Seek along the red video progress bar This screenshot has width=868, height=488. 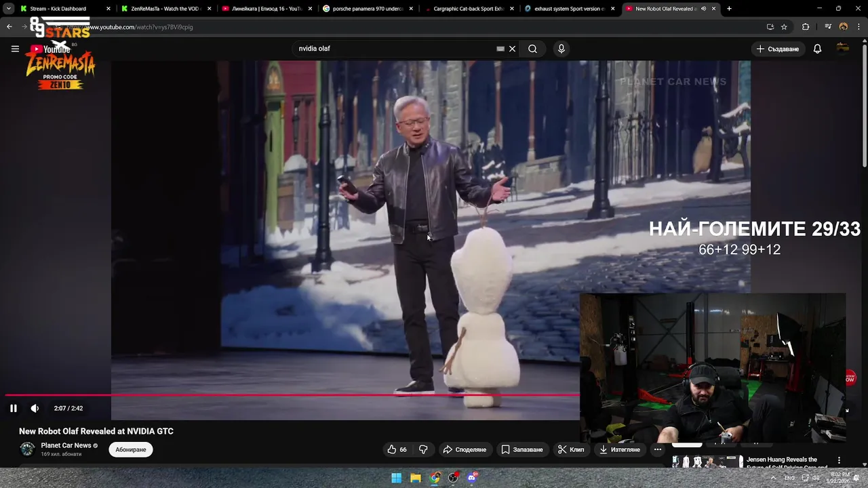click(292, 394)
